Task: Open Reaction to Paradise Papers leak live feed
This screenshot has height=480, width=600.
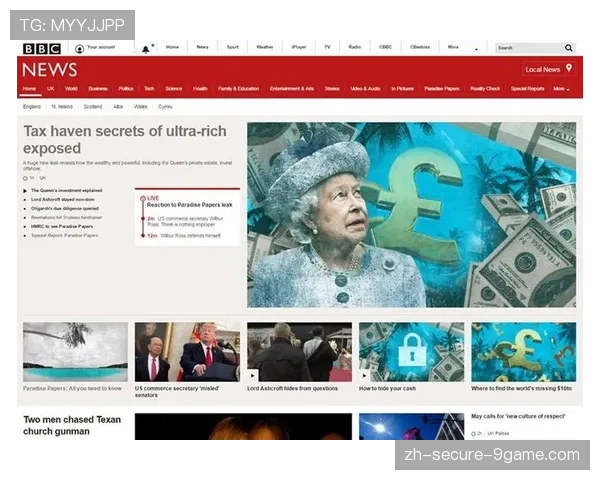Action: click(x=189, y=205)
